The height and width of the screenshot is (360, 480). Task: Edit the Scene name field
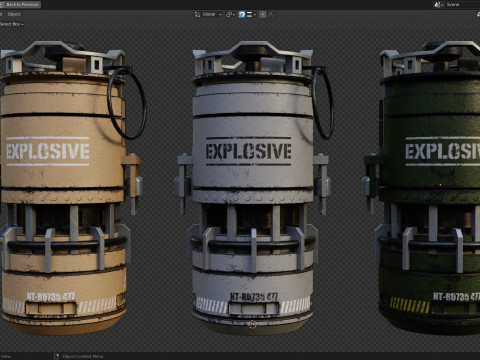(463, 5)
